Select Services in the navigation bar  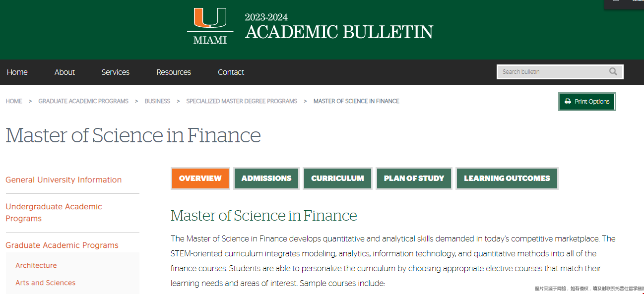(x=115, y=72)
